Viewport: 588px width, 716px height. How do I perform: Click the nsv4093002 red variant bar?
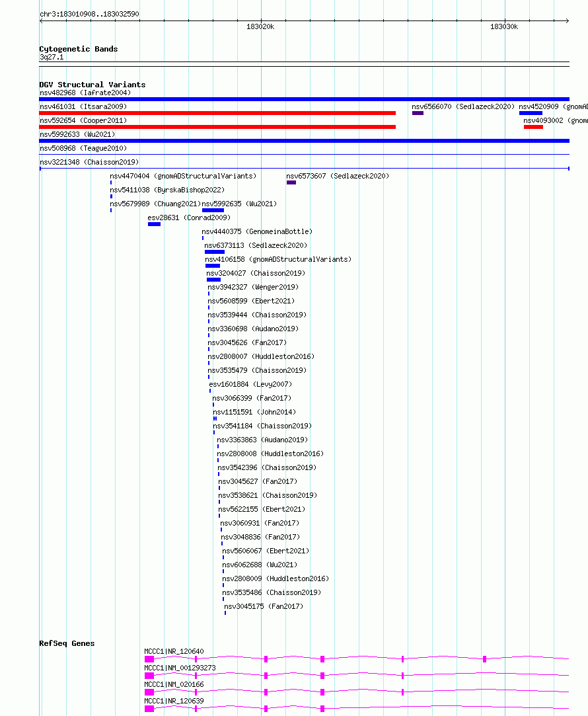tap(533, 127)
